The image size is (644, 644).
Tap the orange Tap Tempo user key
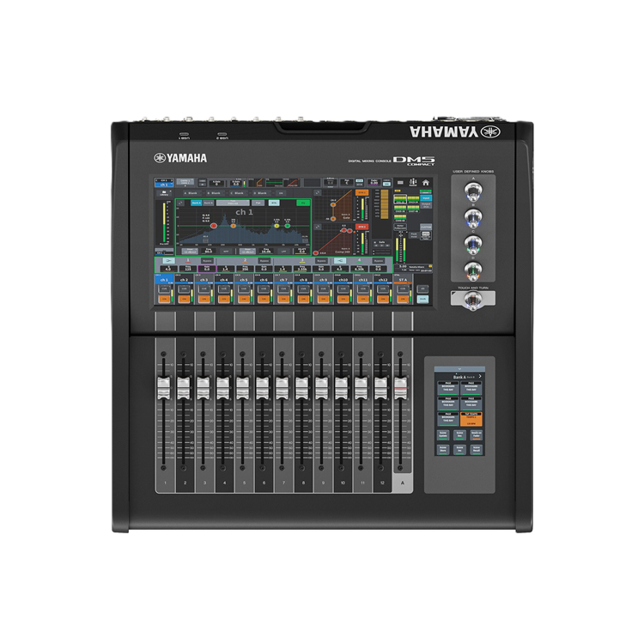(x=471, y=419)
